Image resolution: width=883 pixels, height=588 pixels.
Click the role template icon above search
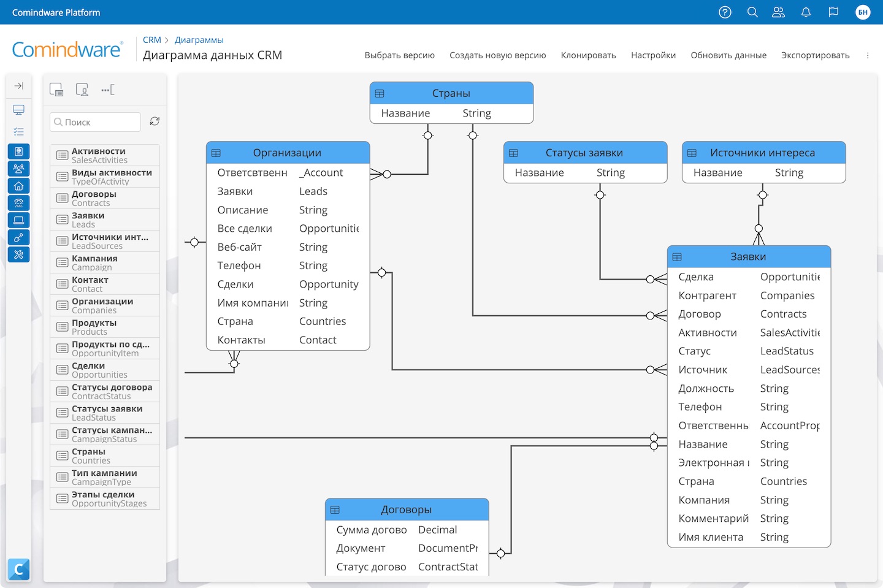(x=82, y=90)
